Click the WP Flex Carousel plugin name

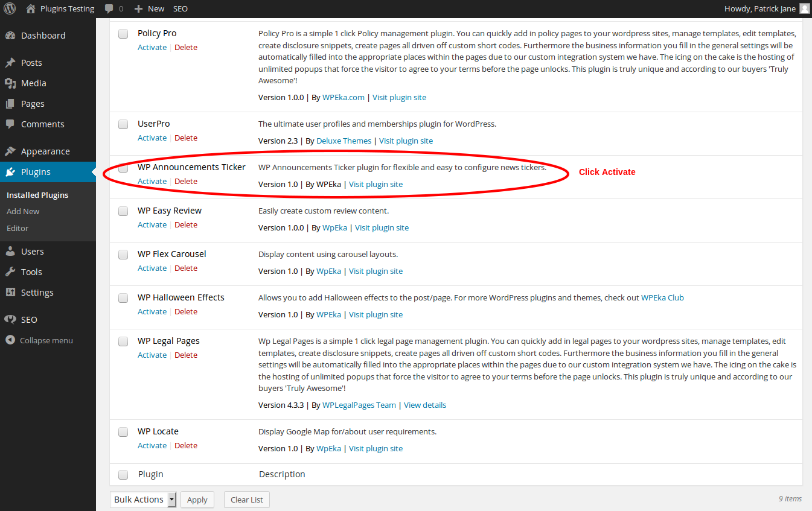[x=172, y=254]
